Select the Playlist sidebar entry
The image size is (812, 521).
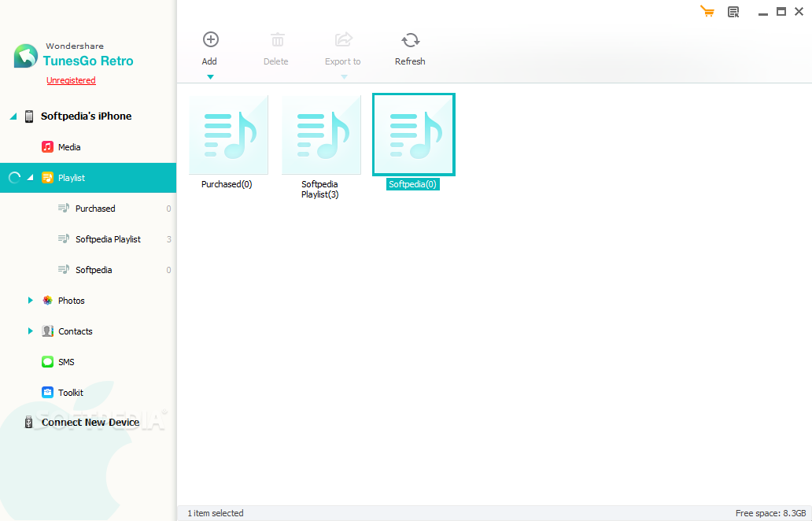click(88, 178)
